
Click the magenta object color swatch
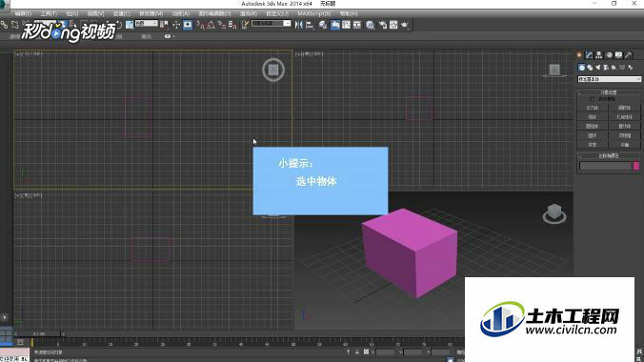[636, 166]
